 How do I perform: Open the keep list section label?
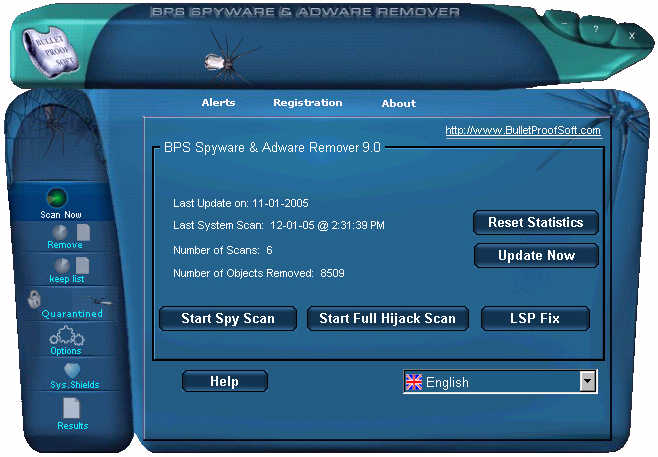point(67,279)
